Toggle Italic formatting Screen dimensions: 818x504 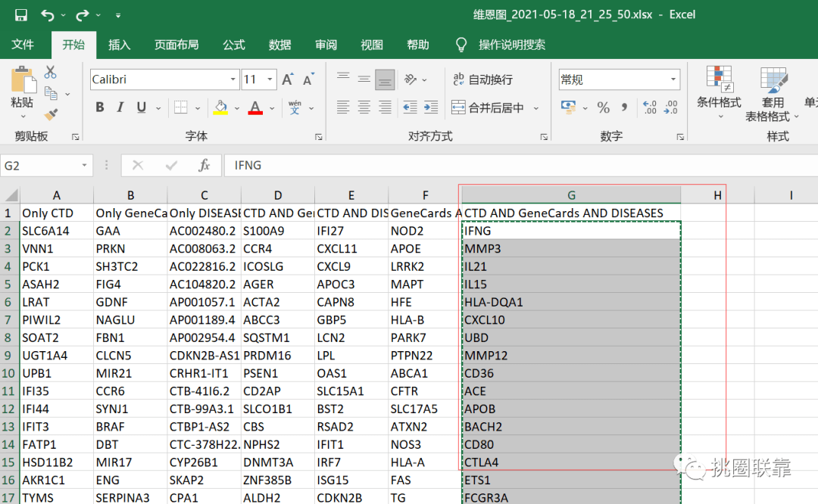tap(120, 107)
